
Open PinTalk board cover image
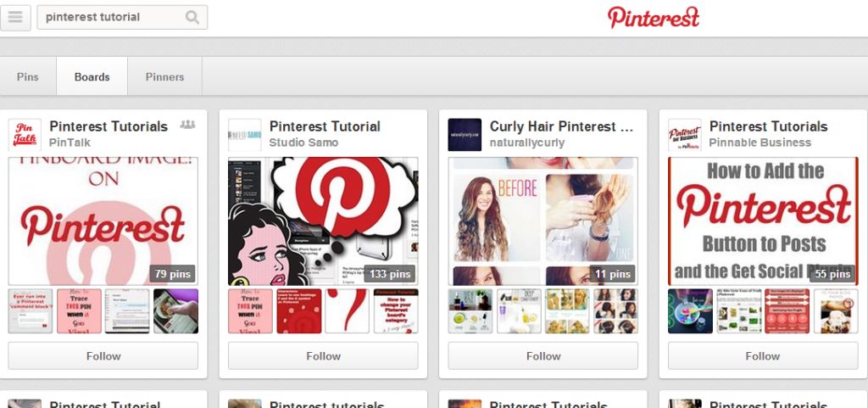(x=103, y=221)
